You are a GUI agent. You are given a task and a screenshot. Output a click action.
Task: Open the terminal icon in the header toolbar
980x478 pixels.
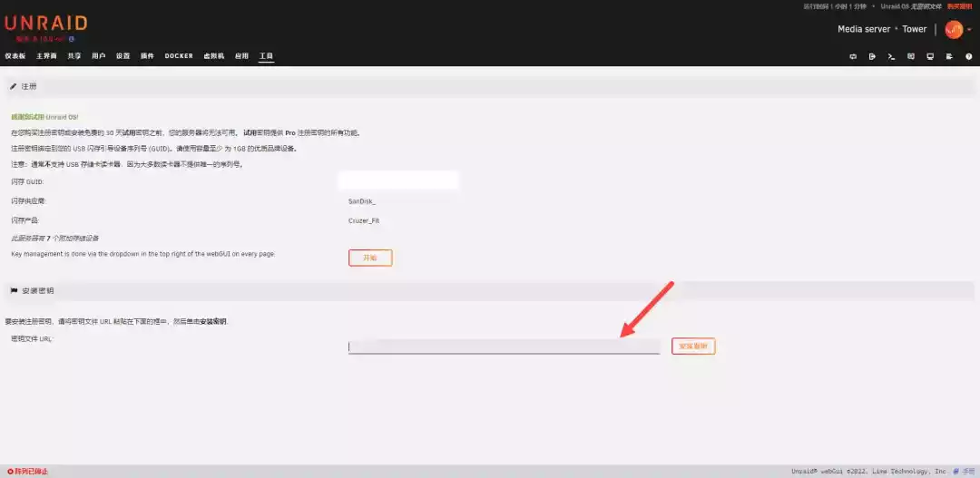click(892, 56)
